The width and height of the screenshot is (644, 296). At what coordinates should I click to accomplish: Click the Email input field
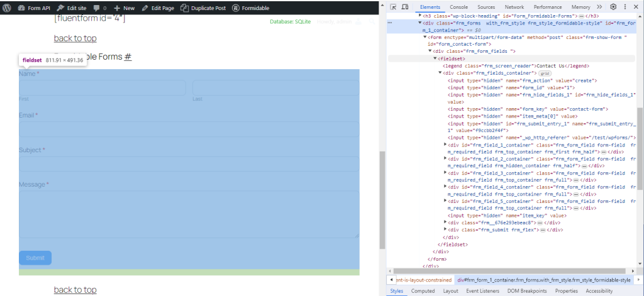(189, 129)
